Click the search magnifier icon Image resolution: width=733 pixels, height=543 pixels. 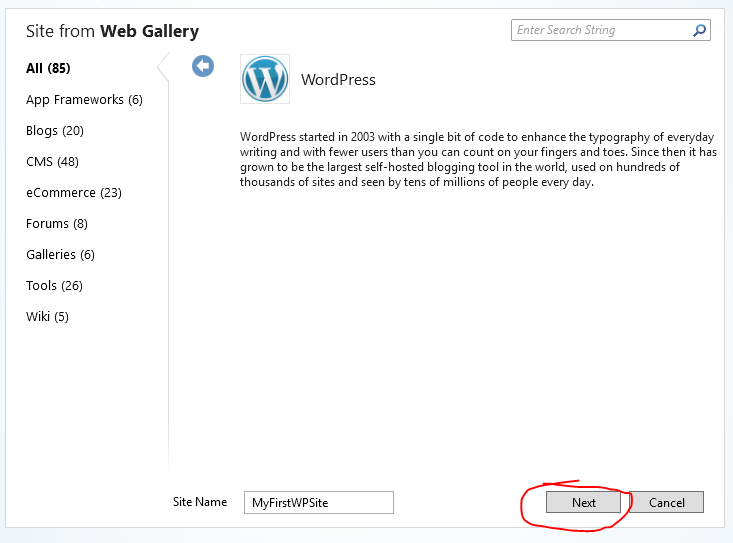click(699, 30)
